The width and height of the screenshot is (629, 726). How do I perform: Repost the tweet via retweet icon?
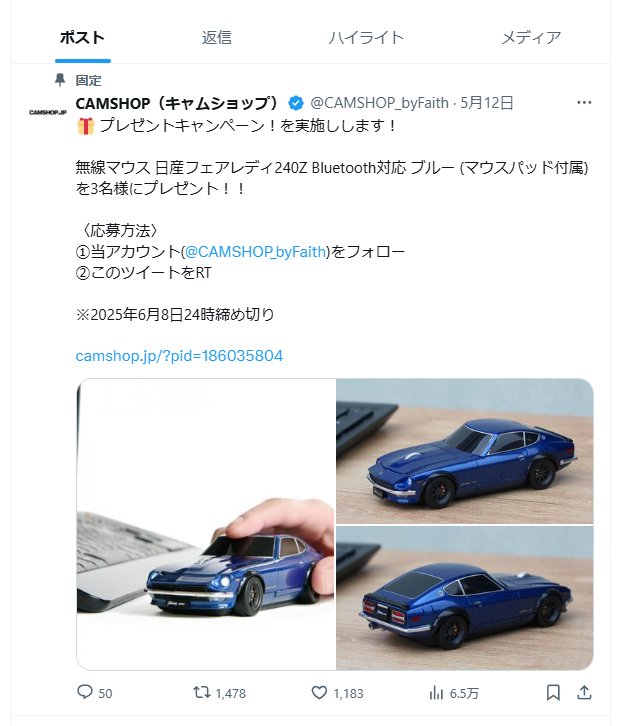coord(201,692)
